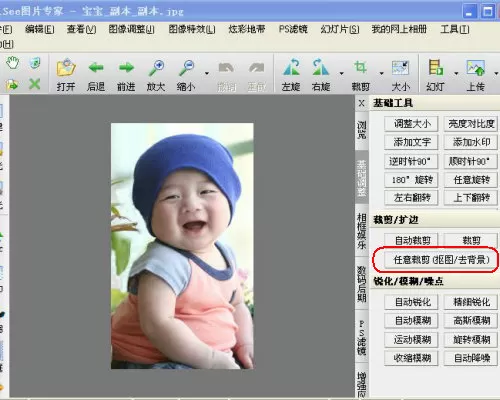
Task: Open the 编辑(E) menu
Action: [x=39, y=30]
